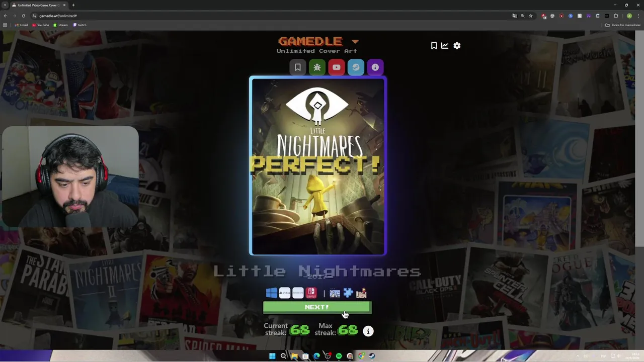Click the platformer genre icon
644x362 pixels.
tap(335, 293)
